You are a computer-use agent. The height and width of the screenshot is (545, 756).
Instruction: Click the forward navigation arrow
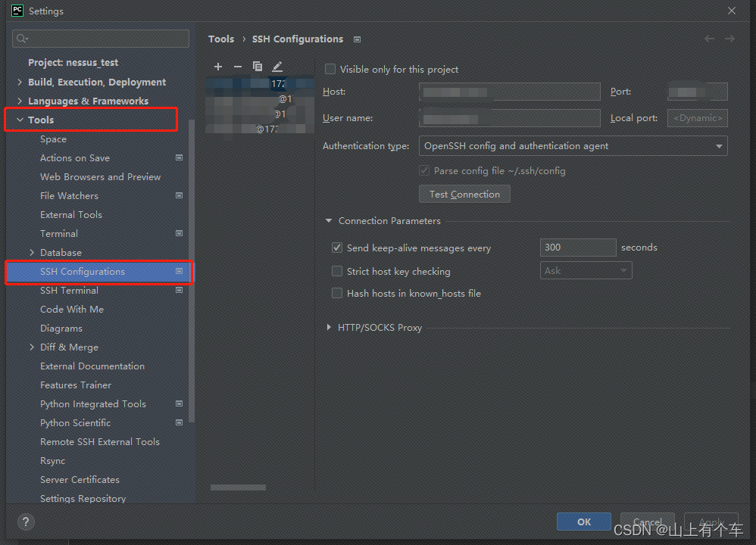[730, 39]
